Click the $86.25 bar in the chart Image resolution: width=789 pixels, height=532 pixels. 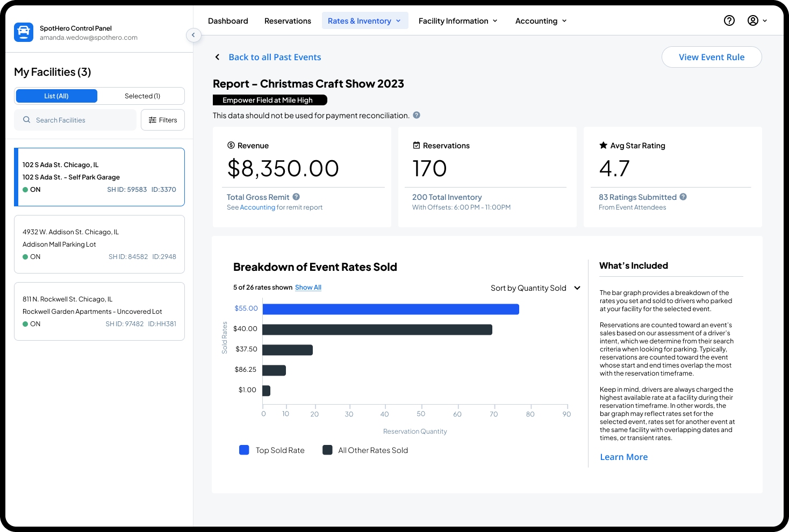pos(274,370)
